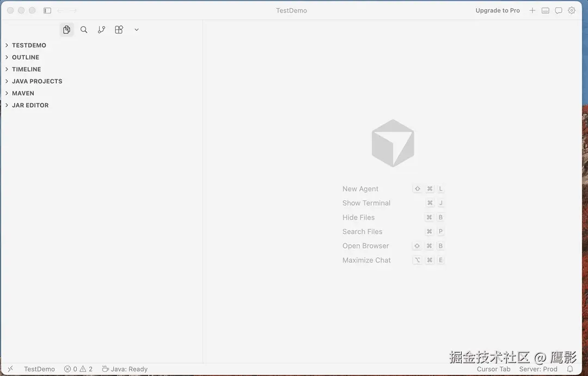Open the Source Control icon
The image size is (588, 376).
(101, 29)
